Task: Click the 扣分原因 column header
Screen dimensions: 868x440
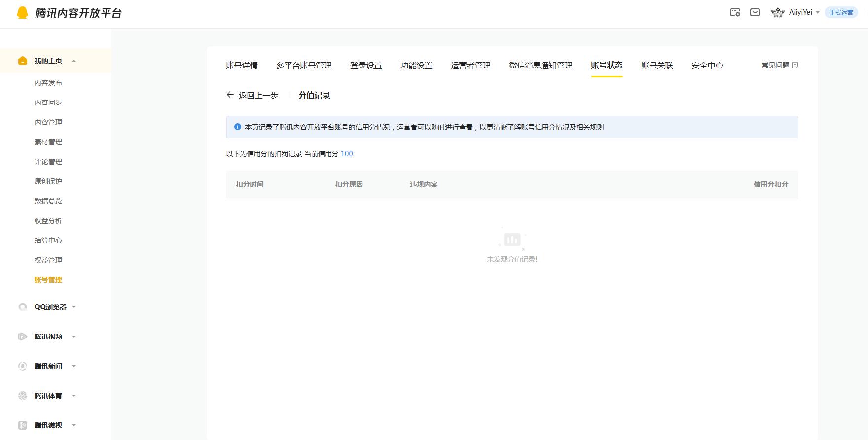Action: tap(349, 184)
